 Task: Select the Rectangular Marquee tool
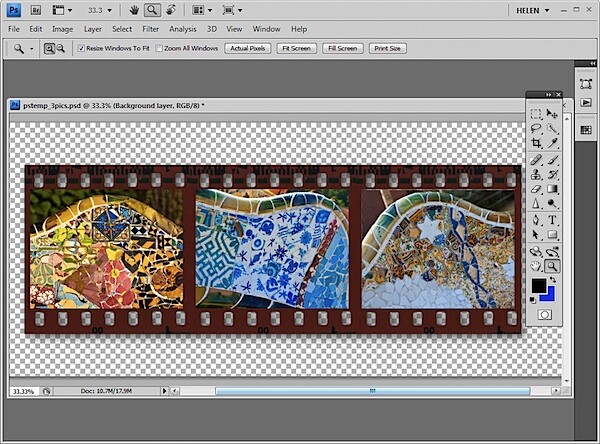pyautogui.click(x=536, y=114)
